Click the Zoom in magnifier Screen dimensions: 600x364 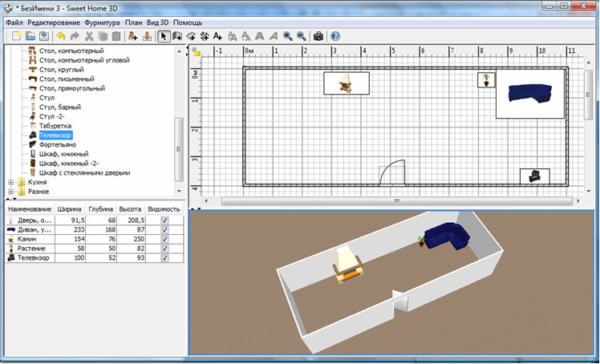[x=287, y=36]
